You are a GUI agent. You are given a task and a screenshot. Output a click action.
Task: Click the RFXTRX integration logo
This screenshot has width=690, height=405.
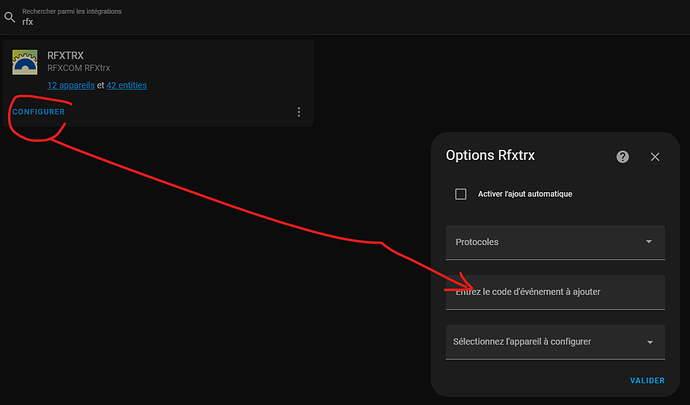click(25, 62)
